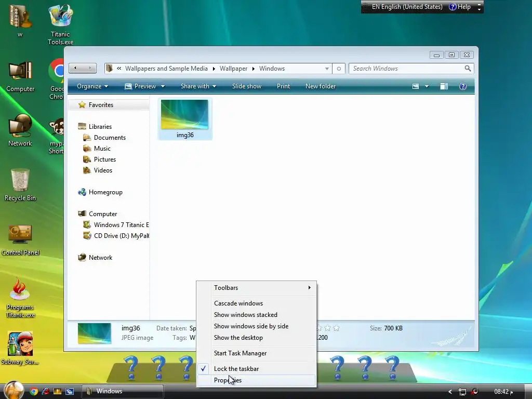Click the Windows taskbar window button
This screenshot has height=399, width=532.
coord(122,391)
